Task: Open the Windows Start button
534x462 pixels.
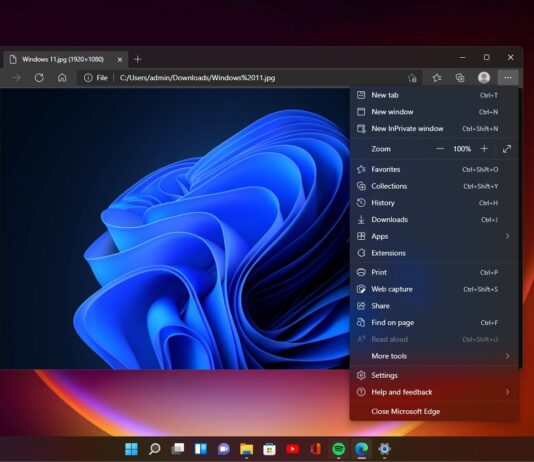Action: pyautogui.click(x=131, y=449)
